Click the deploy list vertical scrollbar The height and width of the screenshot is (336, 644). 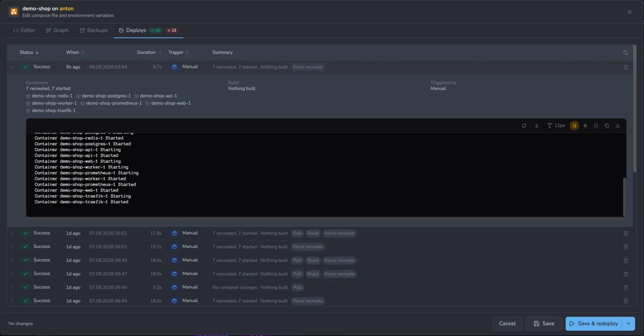pos(635,109)
